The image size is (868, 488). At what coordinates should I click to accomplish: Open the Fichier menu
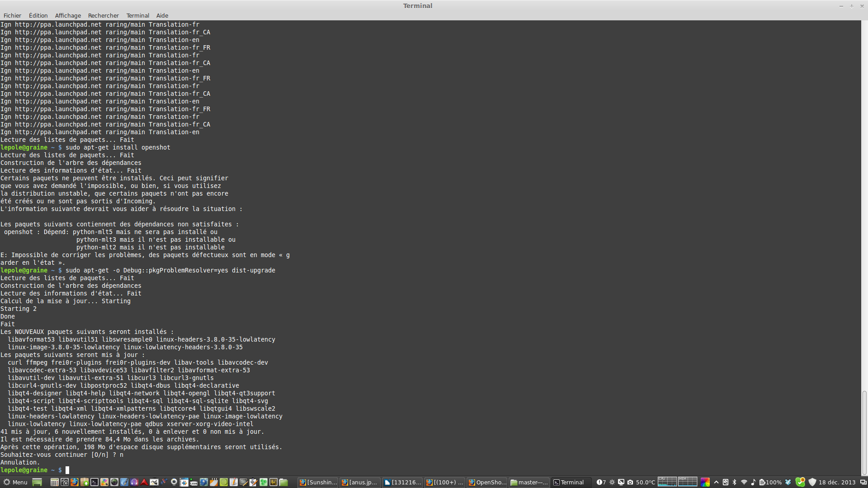[x=12, y=15]
